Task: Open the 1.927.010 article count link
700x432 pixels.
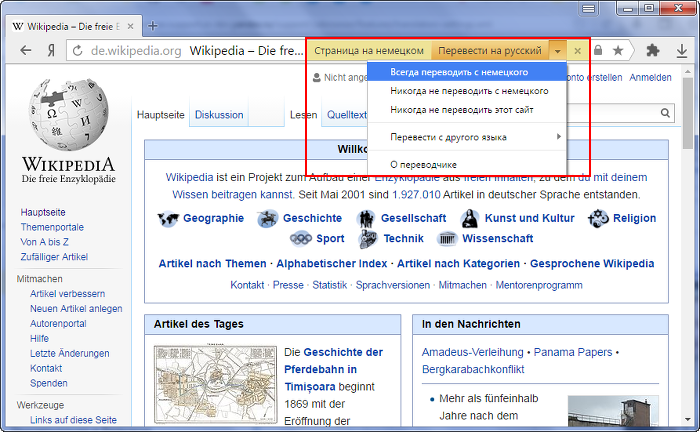Action: point(416,195)
